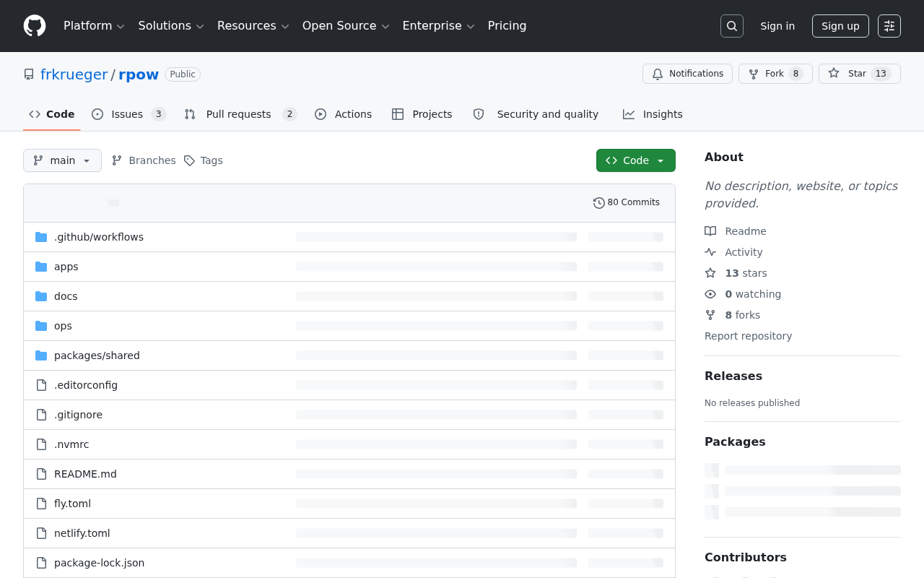Open the fly.toml file
924x578 pixels.
(72, 504)
